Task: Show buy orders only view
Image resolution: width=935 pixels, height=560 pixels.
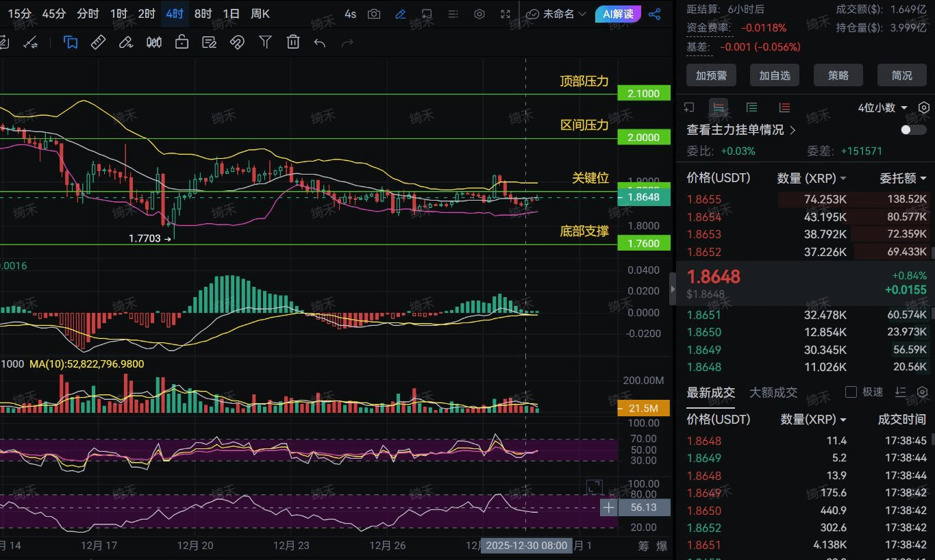Action: (751, 107)
